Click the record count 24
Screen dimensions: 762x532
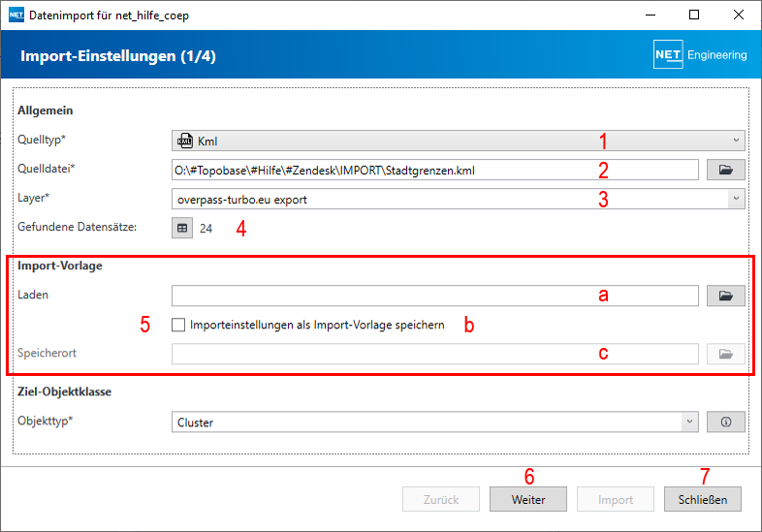point(206,229)
